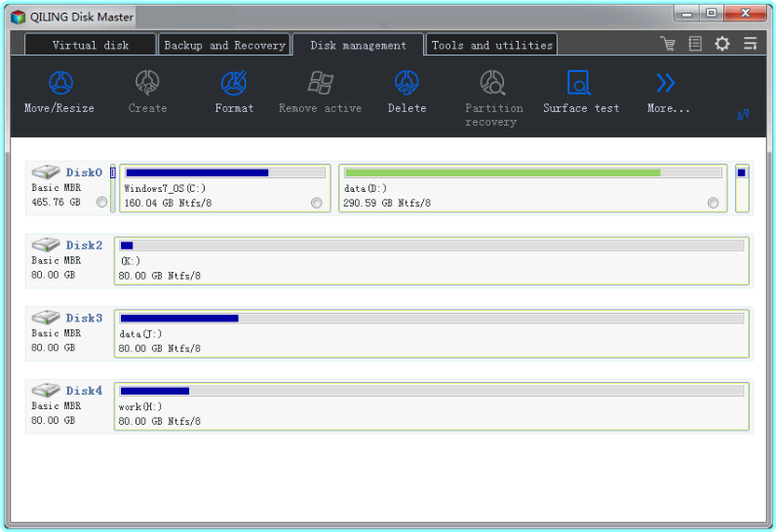Click the Disk4 drive icon
The image size is (776, 532).
tap(46, 390)
